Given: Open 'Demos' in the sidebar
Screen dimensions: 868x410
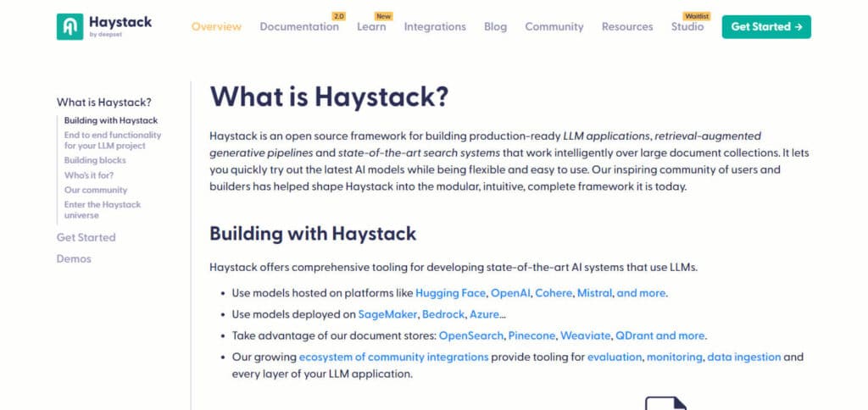Looking at the screenshot, I should pos(74,259).
